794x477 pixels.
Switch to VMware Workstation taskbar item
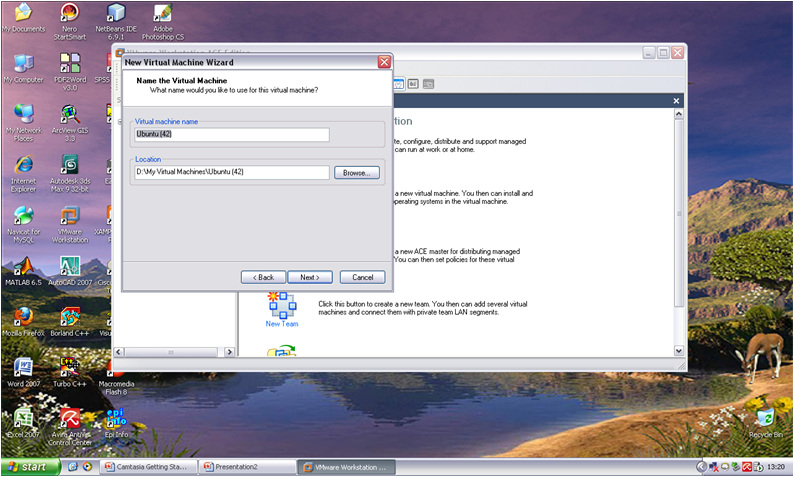pyautogui.click(x=347, y=467)
